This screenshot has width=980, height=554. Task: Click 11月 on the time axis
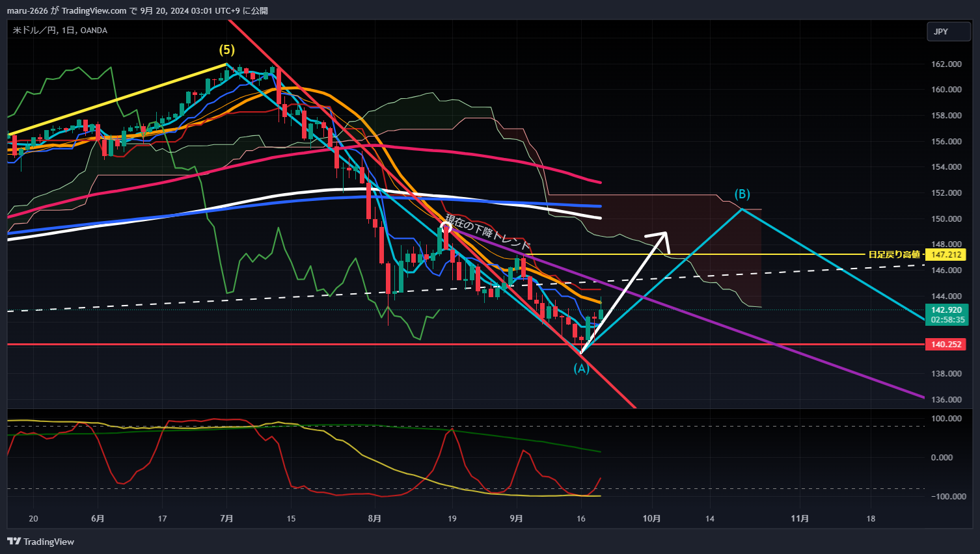click(x=800, y=519)
